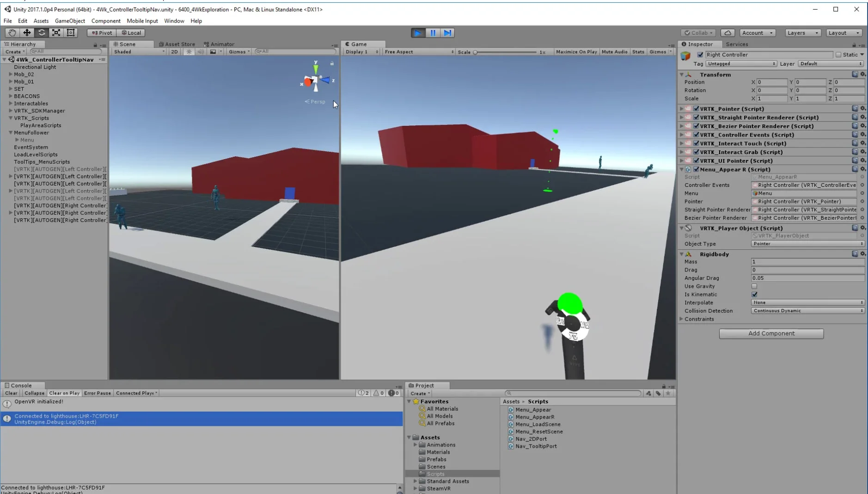Image resolution: width=868 pixels, height=494 pixels.
Task: Toggle scene lighting sun icon
Action: pos(189,52)
